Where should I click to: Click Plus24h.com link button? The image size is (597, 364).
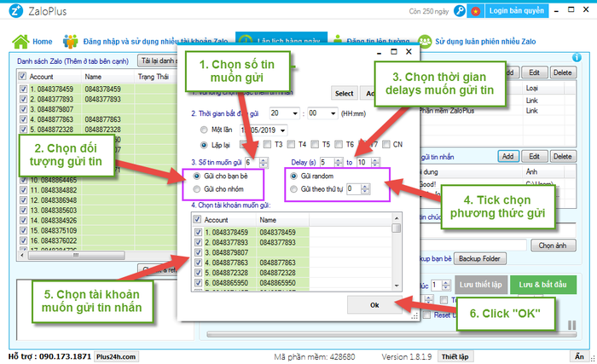pos(116,357)
